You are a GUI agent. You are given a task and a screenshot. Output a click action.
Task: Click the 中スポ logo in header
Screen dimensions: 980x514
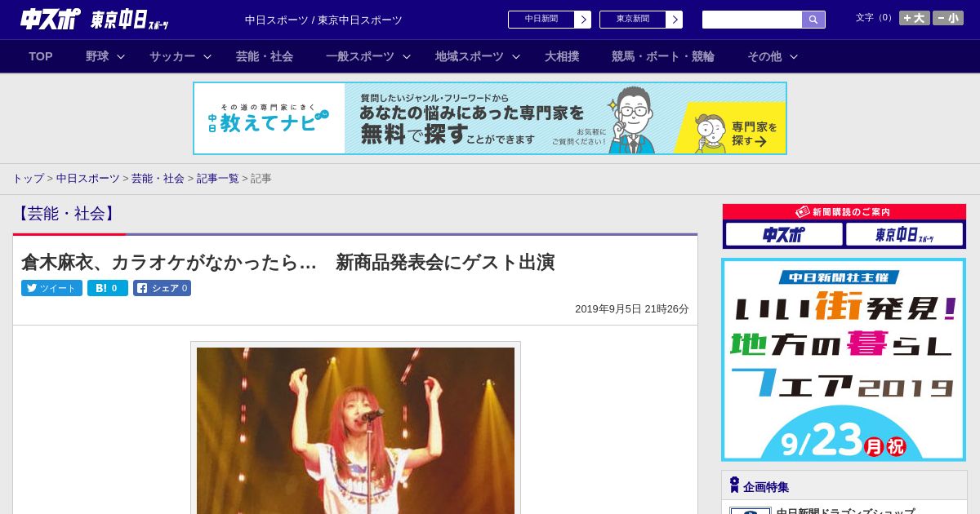pyautogui.click(x=51, y=19)
